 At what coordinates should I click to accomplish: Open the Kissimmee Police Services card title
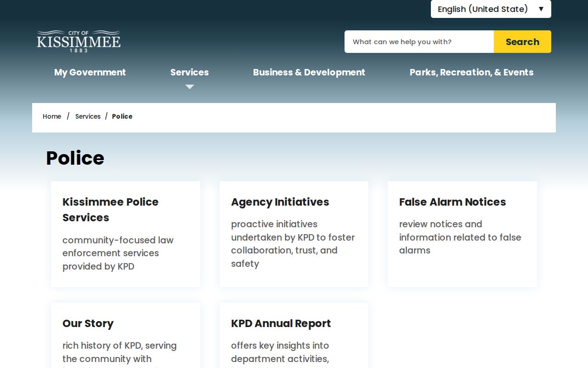coord(110,210)
